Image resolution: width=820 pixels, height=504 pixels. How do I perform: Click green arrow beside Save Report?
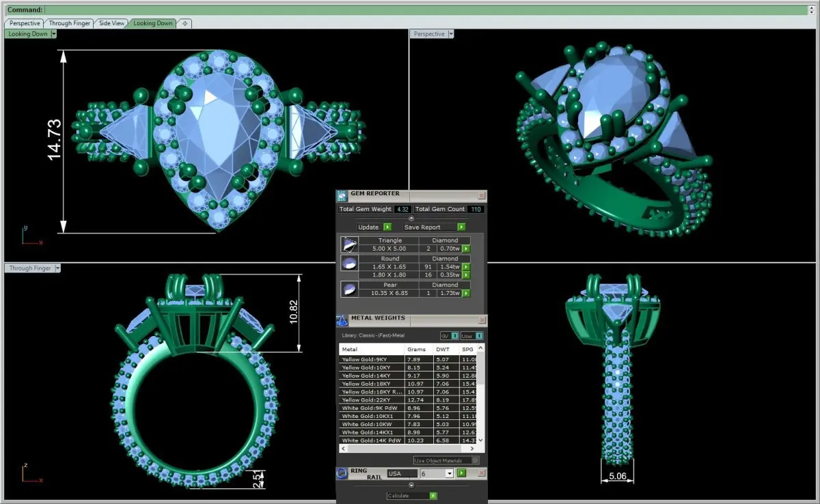tap(461, 227)
